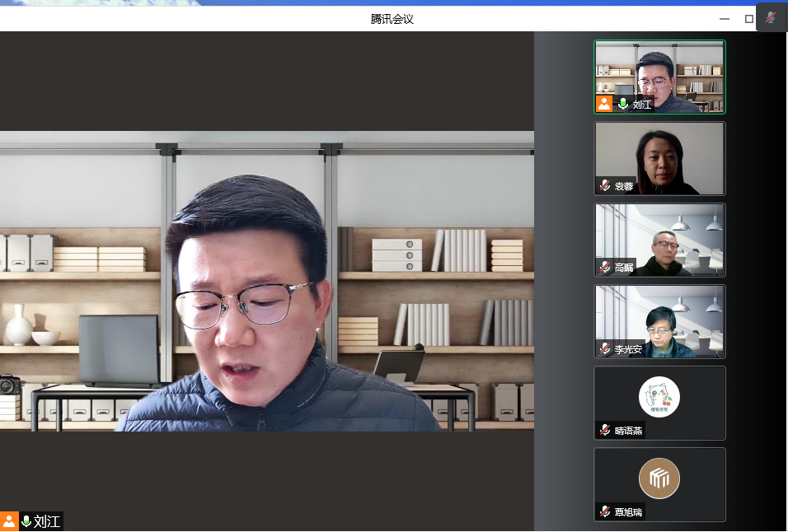Minimize the Tencent Meeting window

[x=724, y=19]
